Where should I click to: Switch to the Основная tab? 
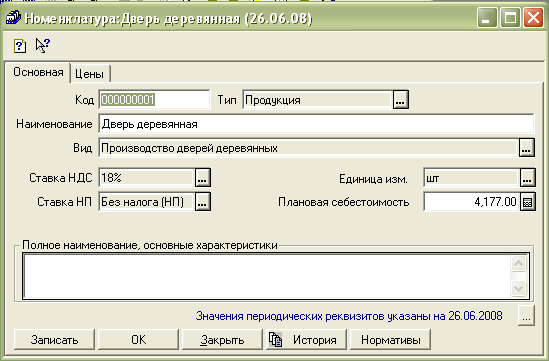coord(38,72)
